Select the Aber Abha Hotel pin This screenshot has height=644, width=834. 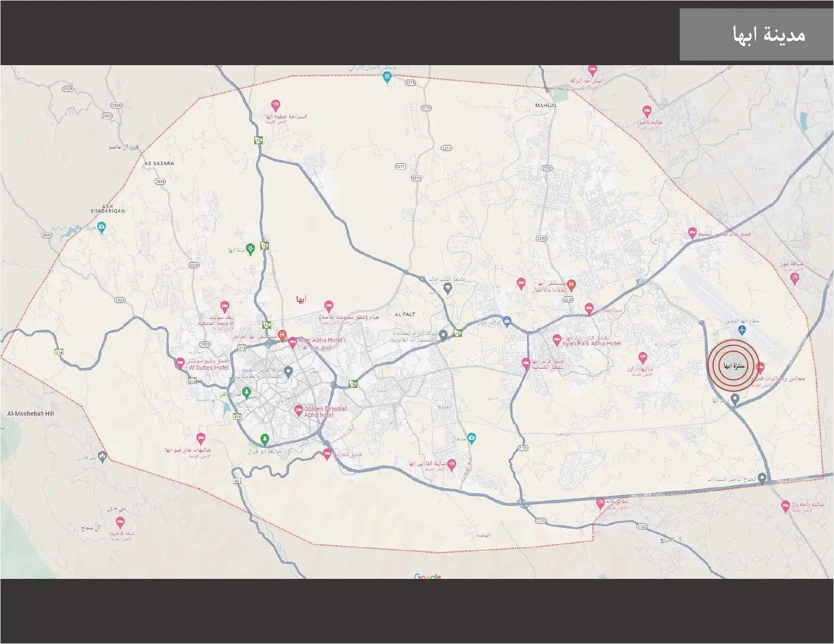coord(292,342)
